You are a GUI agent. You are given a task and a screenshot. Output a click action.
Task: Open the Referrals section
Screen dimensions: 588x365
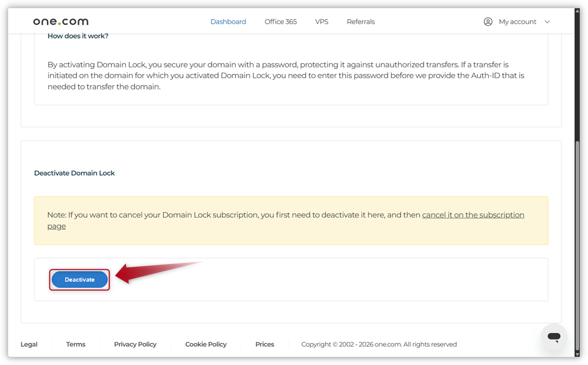point(361,22)
